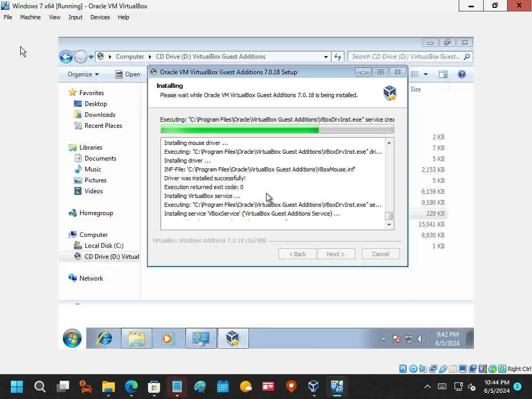Screen dimensions: 532x399
Task: Expand the address bar history dropdown
Action: (326, 57)
